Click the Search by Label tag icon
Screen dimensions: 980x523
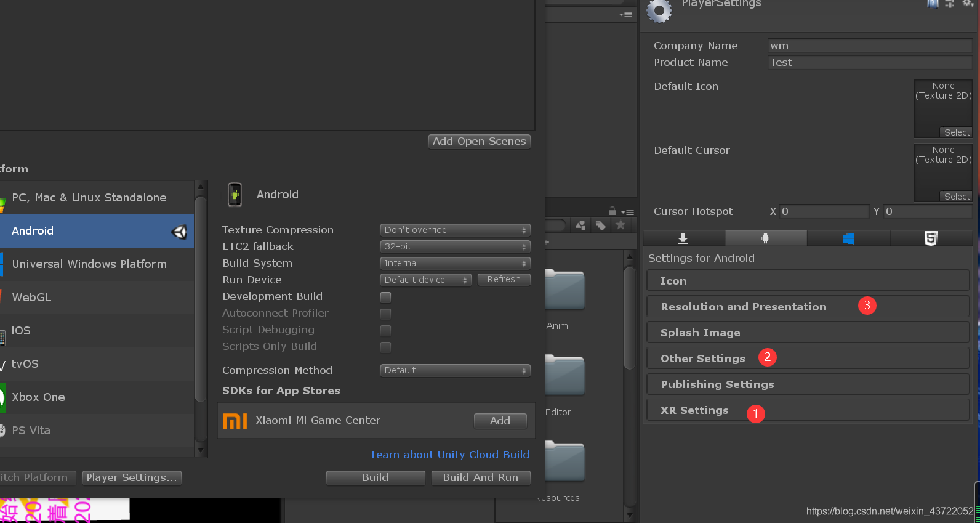point(601,225)
